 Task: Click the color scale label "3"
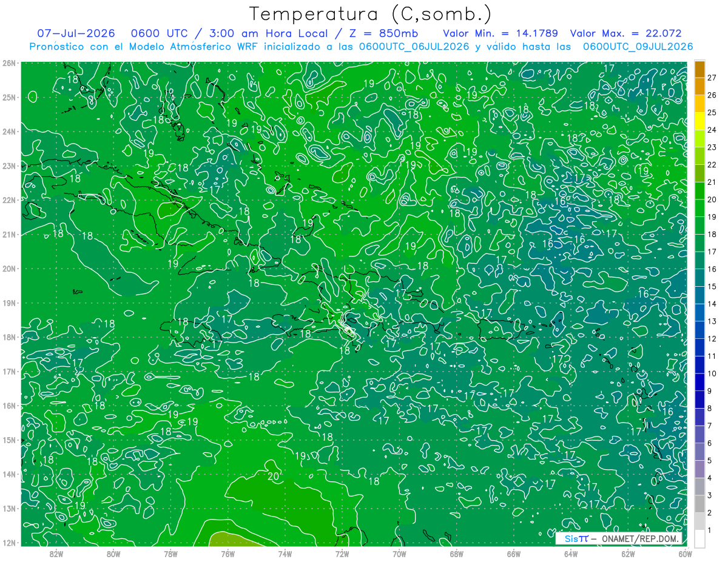tap(710, 496)
